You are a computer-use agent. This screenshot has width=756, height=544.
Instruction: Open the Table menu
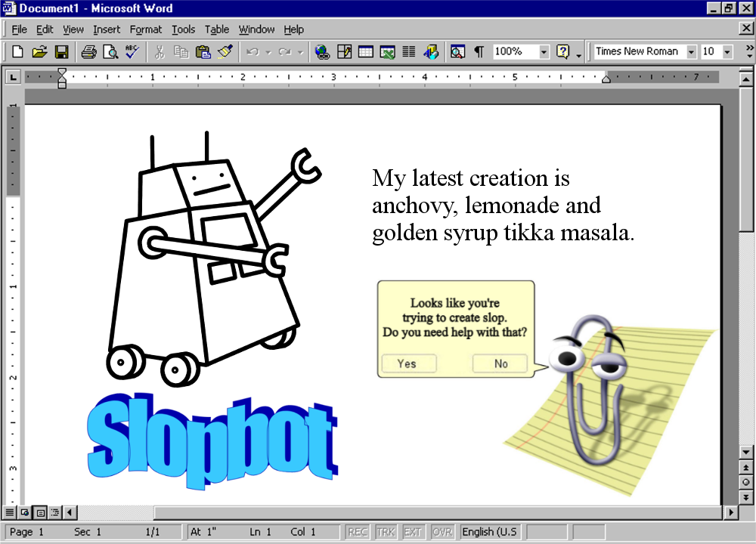point(216,29)
